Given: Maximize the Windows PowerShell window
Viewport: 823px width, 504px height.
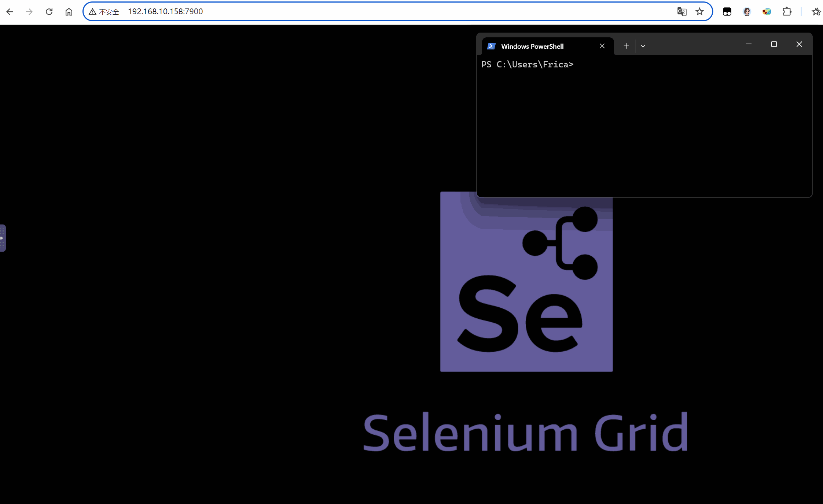Looking at the screenshot, I should [x=774, y=44].
